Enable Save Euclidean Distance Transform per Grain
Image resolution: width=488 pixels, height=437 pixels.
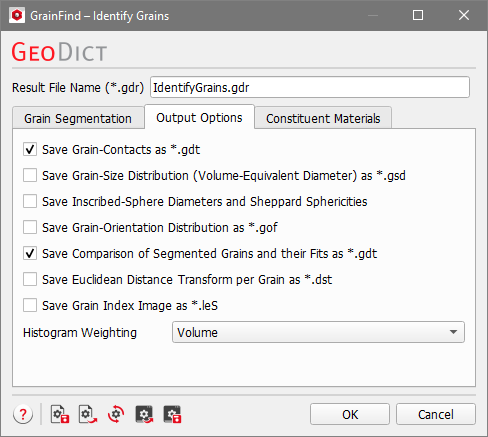[30, 279]
